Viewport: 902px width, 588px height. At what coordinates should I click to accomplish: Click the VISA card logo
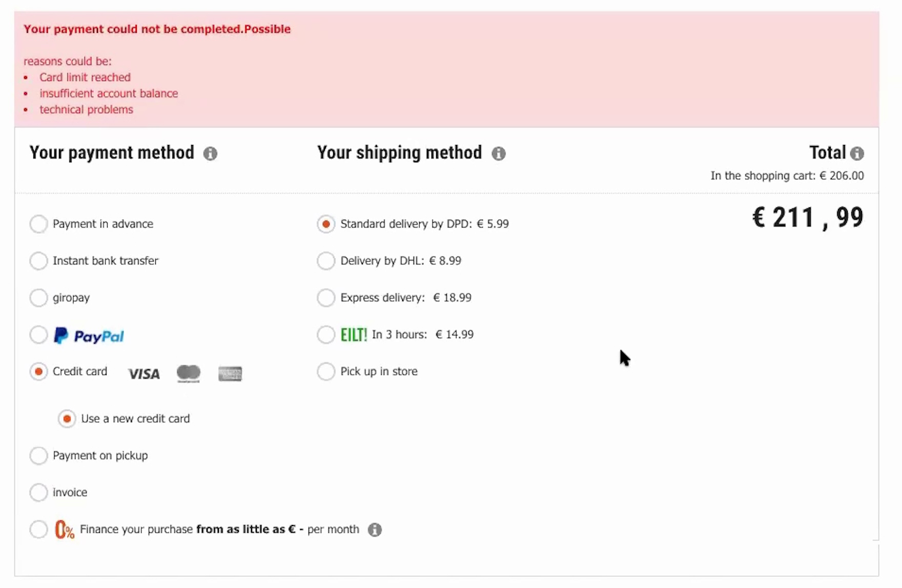tap(144, 374)
